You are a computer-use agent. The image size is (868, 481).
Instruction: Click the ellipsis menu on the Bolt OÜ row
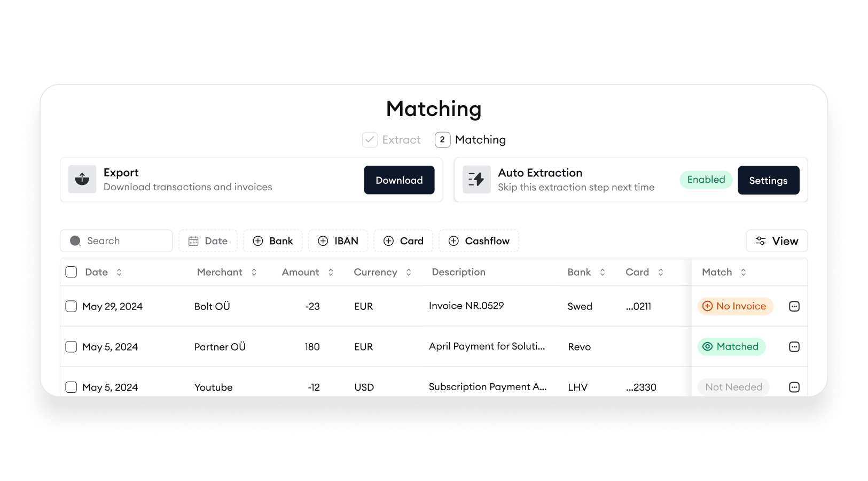794,306
